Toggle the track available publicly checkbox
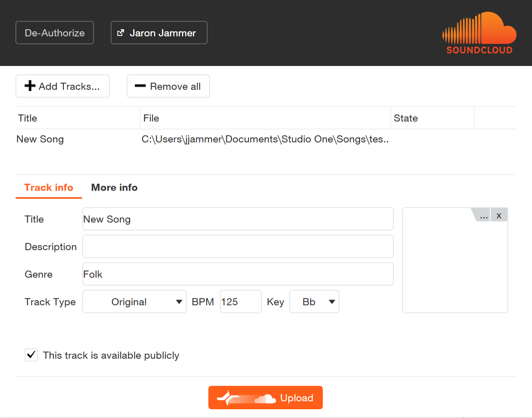Screen dimensions: 532x418 point(31,355)
